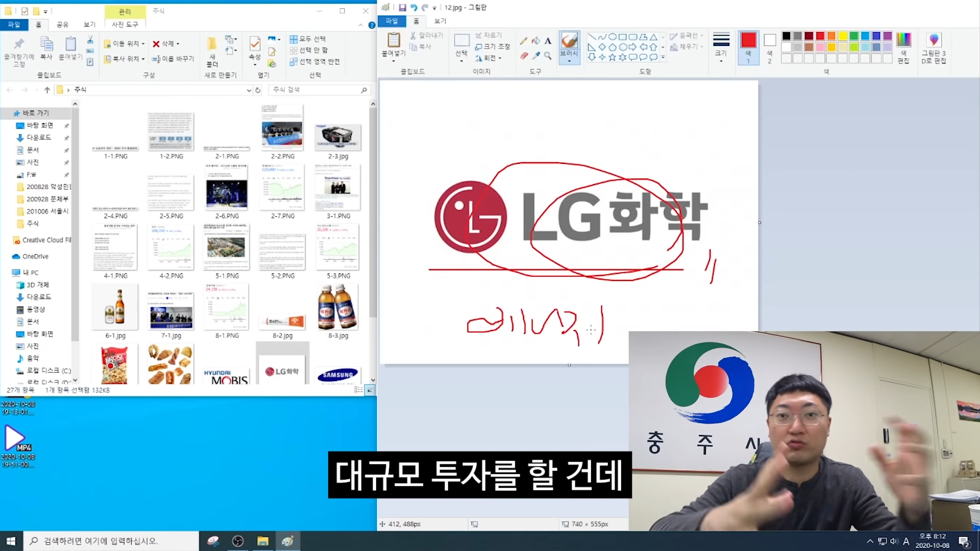
Task: Open the Delete (삭제) dropdown arrow
Action: 178,44
